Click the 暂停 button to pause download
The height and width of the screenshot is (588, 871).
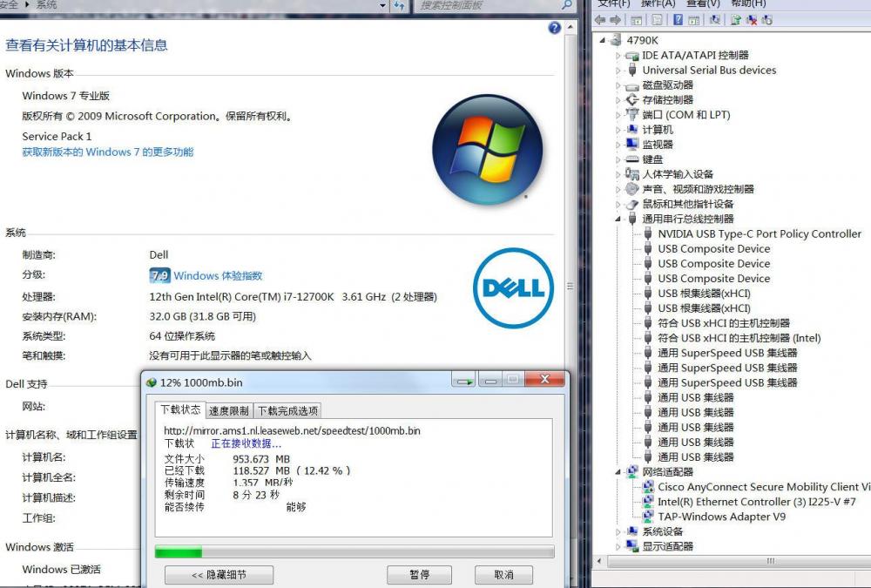click(x=420, y=575)
